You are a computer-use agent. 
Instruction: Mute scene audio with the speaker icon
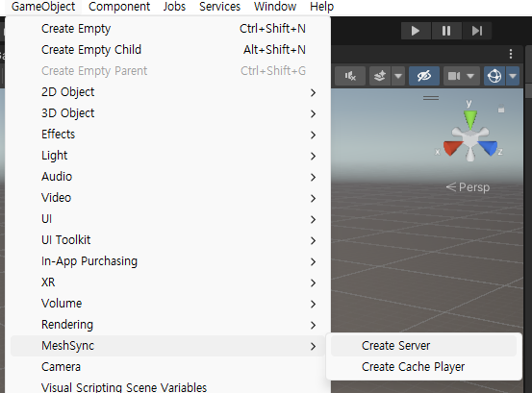(x=350, y=76)
